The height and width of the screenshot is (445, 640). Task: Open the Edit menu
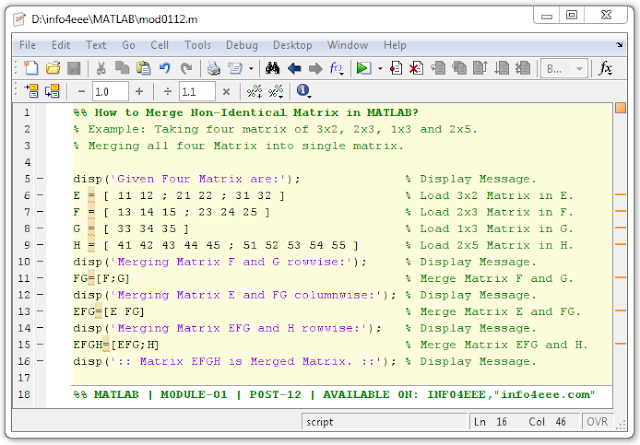(61, 45)
